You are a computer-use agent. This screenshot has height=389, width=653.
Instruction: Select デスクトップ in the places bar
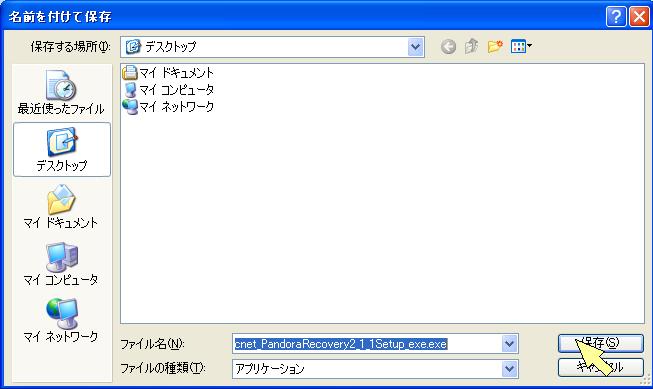62,150
